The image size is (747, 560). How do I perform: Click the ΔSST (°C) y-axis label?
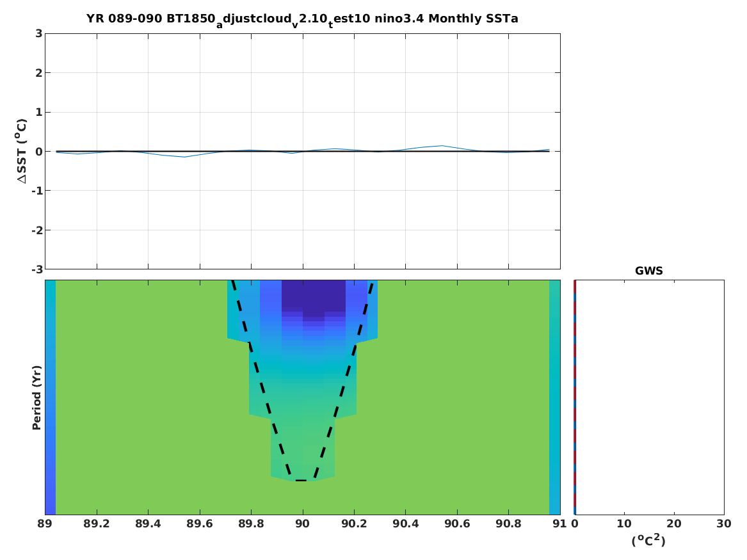coord(22,151)
